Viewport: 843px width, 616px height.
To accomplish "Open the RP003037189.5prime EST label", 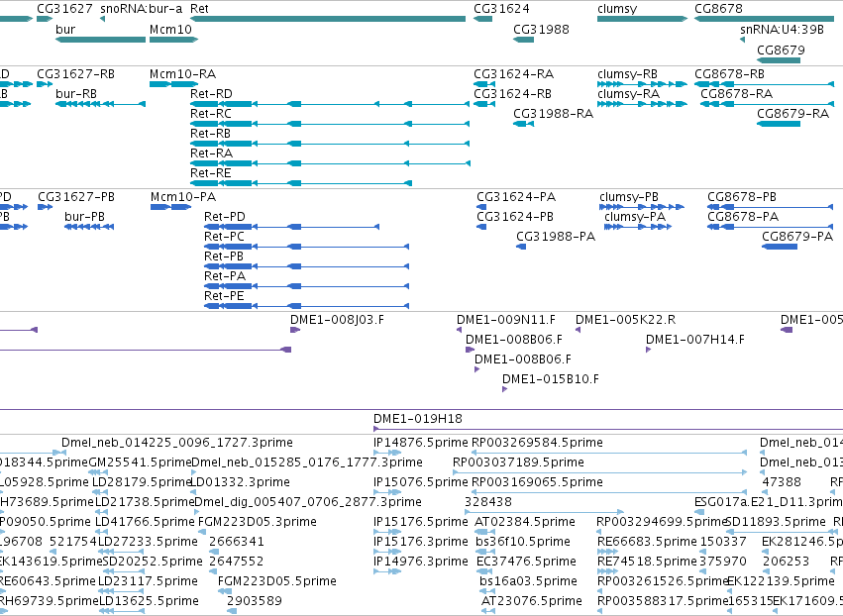I will [x=518, y=462].
